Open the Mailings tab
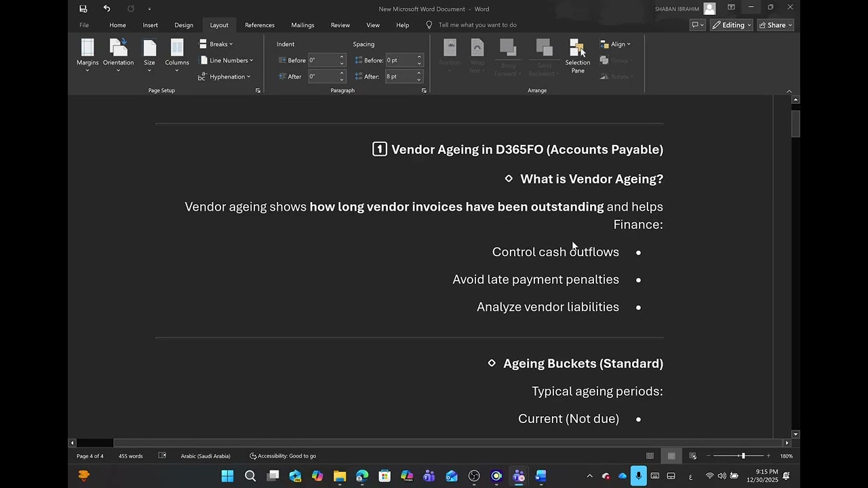 (x=302, y=25)
